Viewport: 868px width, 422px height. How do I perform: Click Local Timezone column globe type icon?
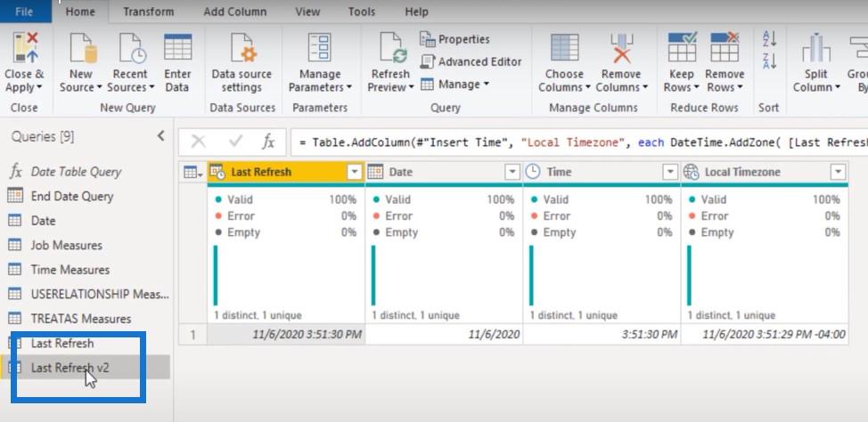[691, 172]
